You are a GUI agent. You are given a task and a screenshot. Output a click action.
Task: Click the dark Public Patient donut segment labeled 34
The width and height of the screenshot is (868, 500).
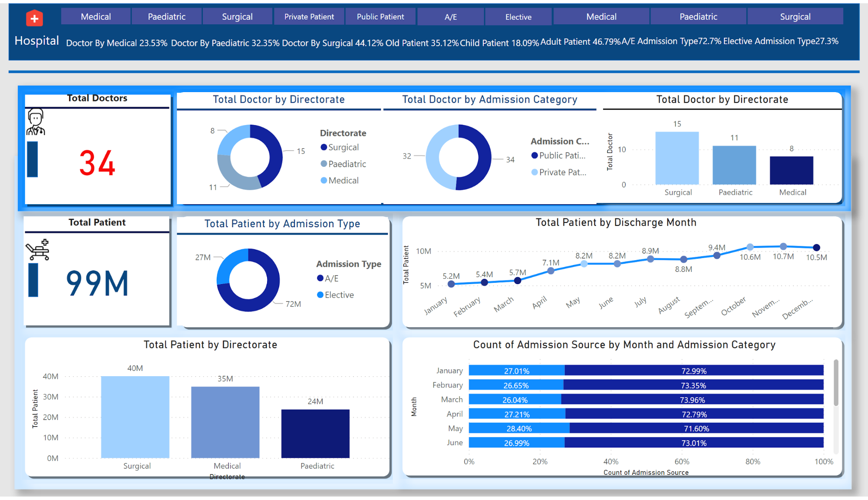coord(484,157)
